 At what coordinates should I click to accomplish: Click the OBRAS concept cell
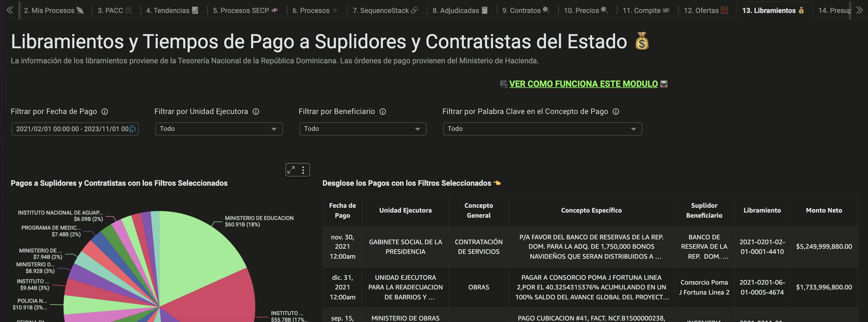coord(478,287)
